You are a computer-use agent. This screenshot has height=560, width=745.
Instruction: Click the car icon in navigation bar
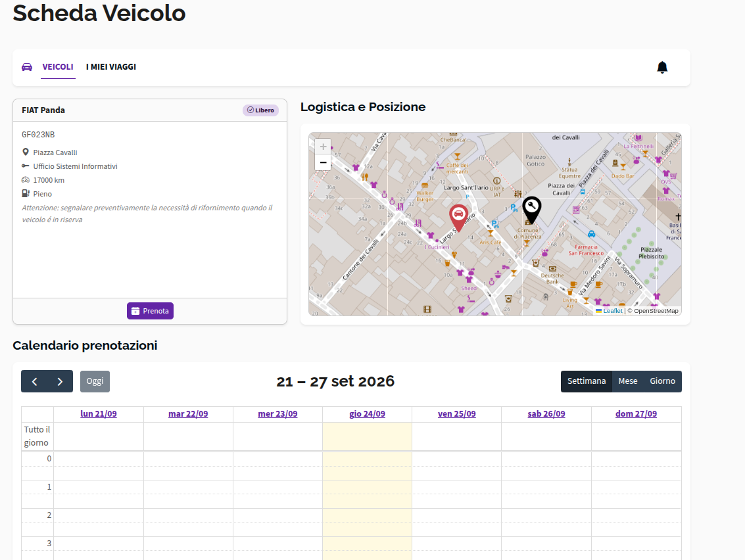pyautogui.click(x=27, y=67)
